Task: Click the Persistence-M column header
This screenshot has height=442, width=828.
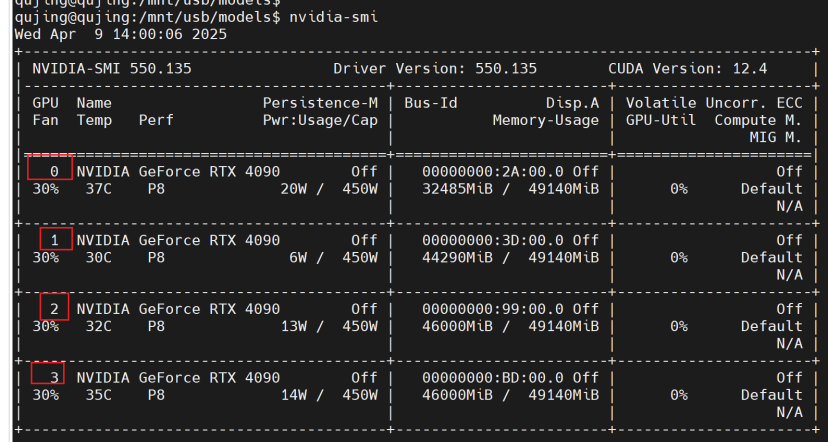Action: coord(321,103)
